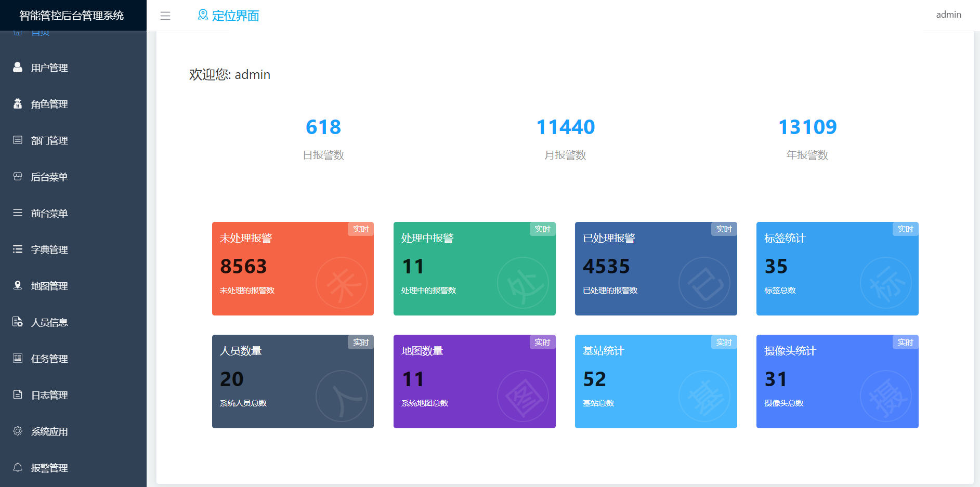Toggle sidebar with the hamburger icon
The width and height of the screenshot is (980, 487).
[x=165, y=16]
